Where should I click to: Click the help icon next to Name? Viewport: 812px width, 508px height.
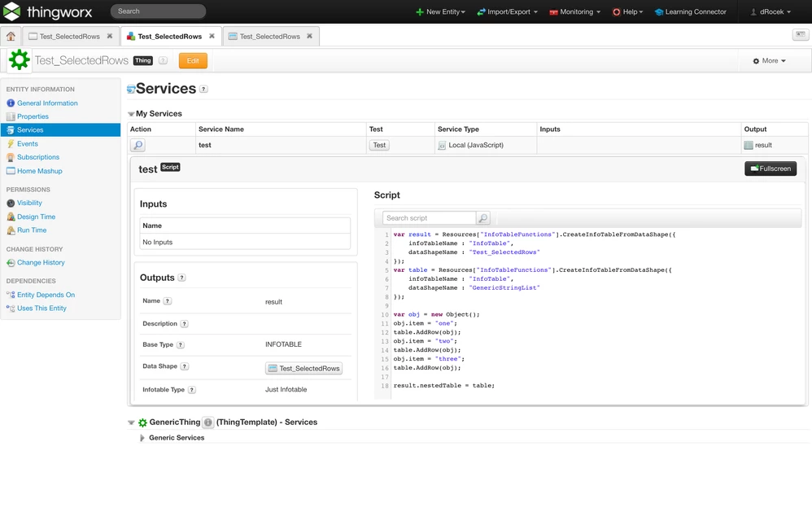[168, 301]
